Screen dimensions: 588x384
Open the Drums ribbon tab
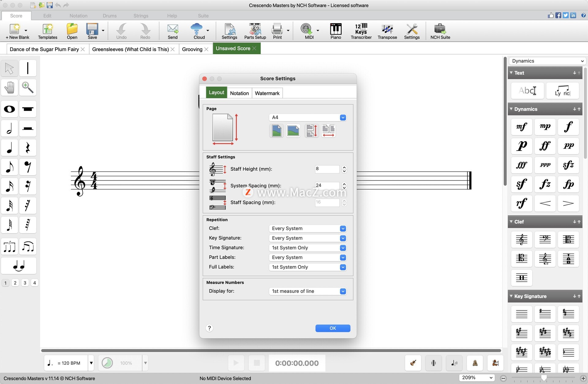110,16
